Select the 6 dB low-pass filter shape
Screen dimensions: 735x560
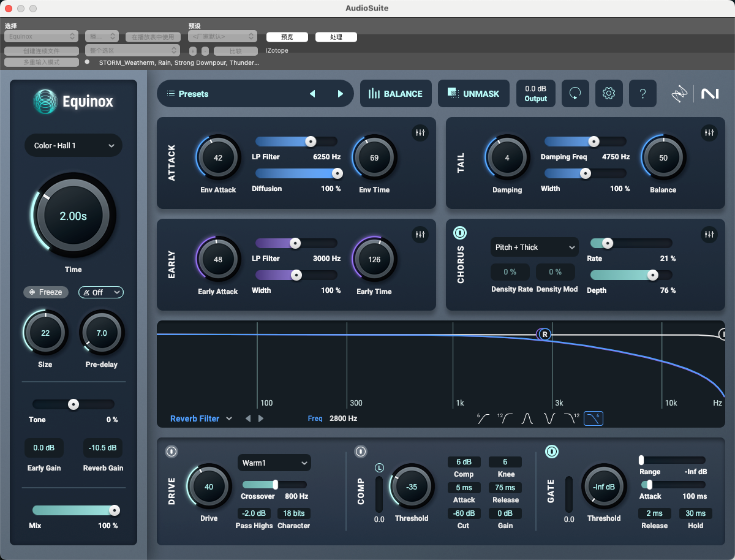594,418
